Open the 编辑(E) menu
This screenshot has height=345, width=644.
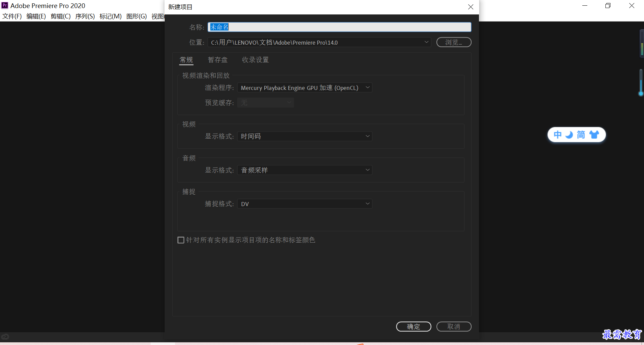pos(36,16)
